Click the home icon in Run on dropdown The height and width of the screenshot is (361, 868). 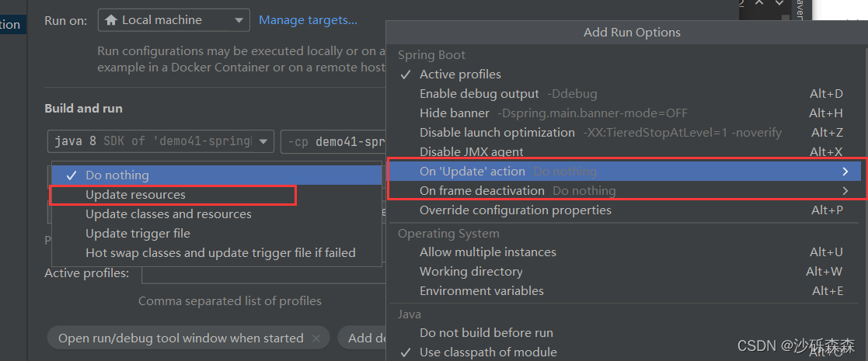click(110, 20)
